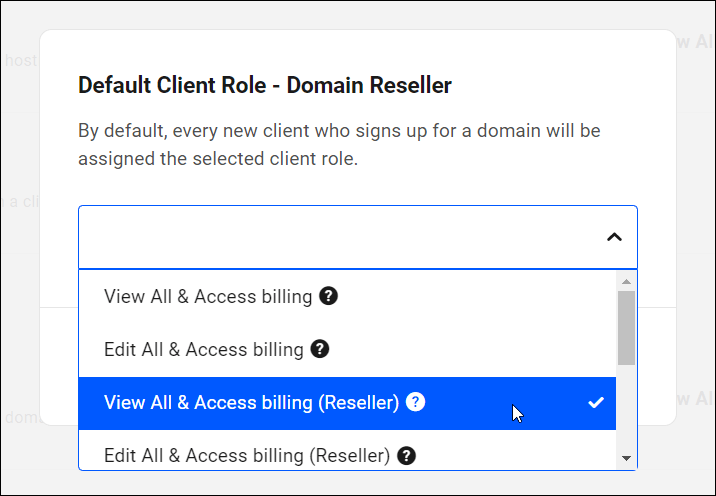Image resolution: width=716 pixels, height=496 pixels.
Task: Click help icon on highlighted Reseller view option
Action: pyautogui.click(x=416, y=402)
